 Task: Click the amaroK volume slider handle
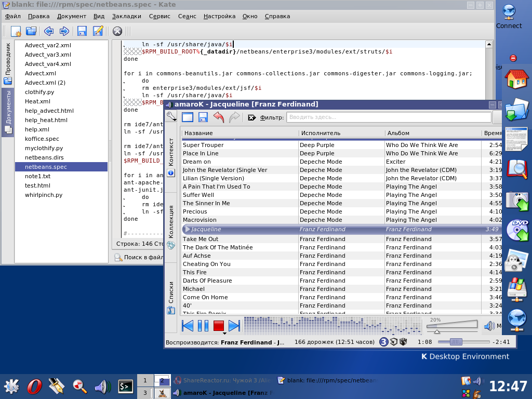point(437,331)
